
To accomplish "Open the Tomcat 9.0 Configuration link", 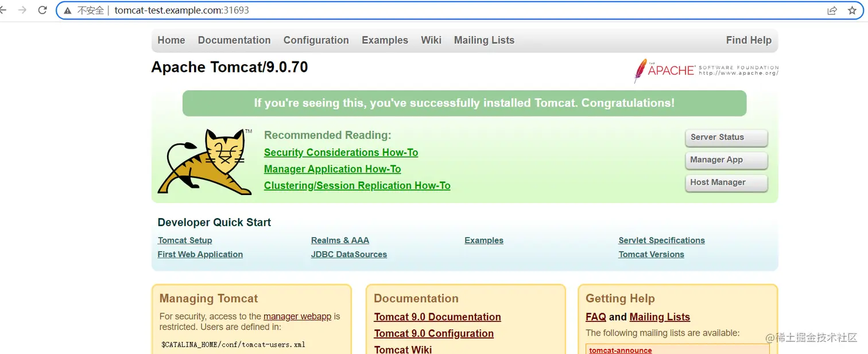I will coord(434,334).
